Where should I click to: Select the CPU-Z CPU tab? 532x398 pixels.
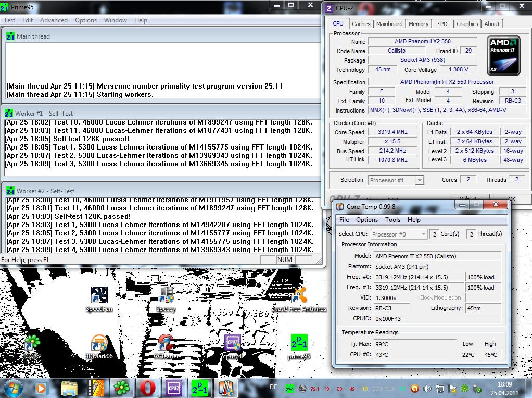pyautogui.click(x=338, y=23)
